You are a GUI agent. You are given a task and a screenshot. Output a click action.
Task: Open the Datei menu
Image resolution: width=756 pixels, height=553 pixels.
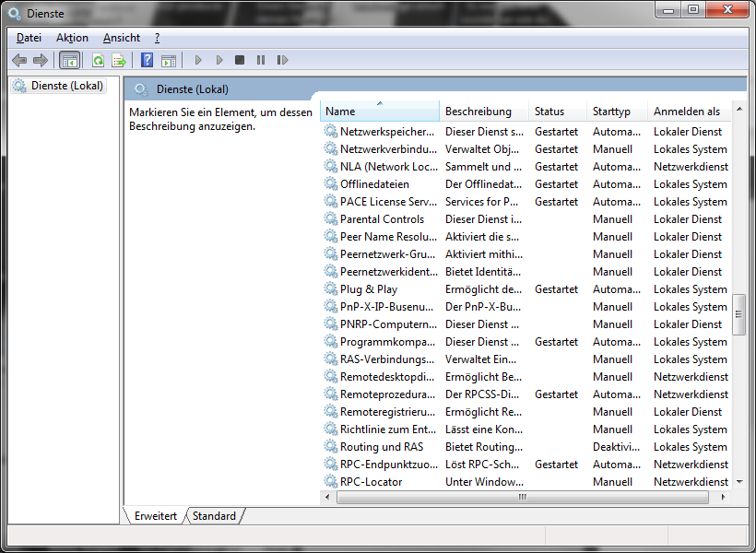pos(29,38)
